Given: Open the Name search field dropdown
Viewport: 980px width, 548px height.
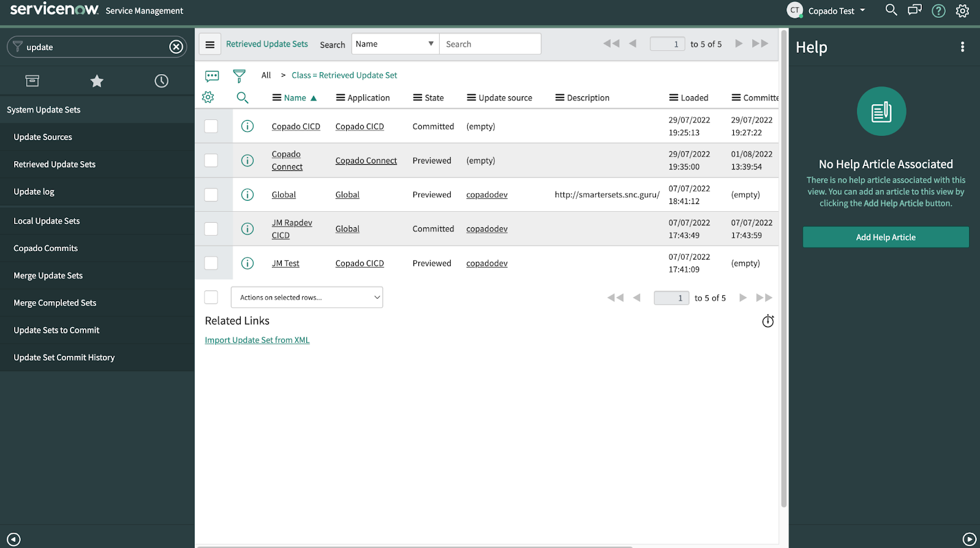Looking at the screenshot, I should tap(395, 44).
